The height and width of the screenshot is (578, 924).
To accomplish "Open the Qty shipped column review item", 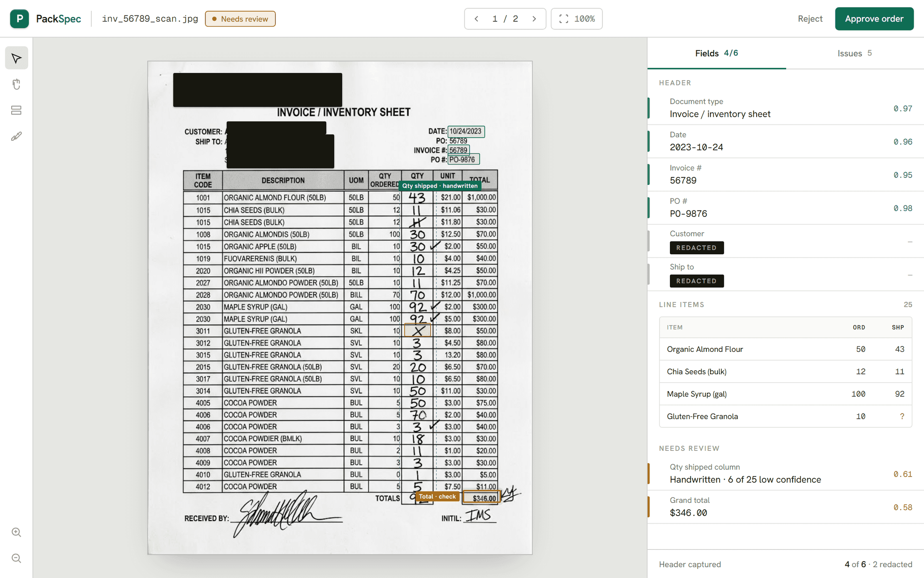I will (x=785, y=474).
